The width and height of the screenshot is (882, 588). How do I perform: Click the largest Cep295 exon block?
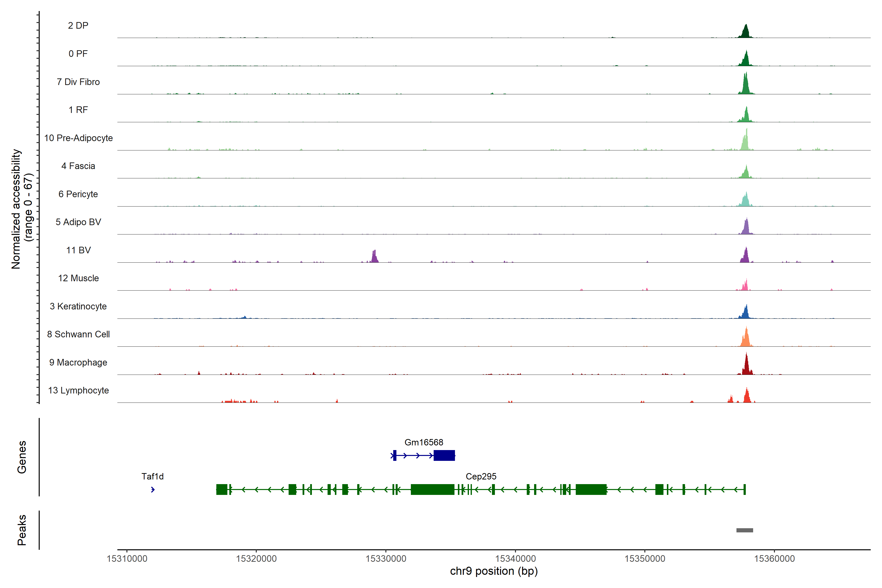tap(432, 489)
